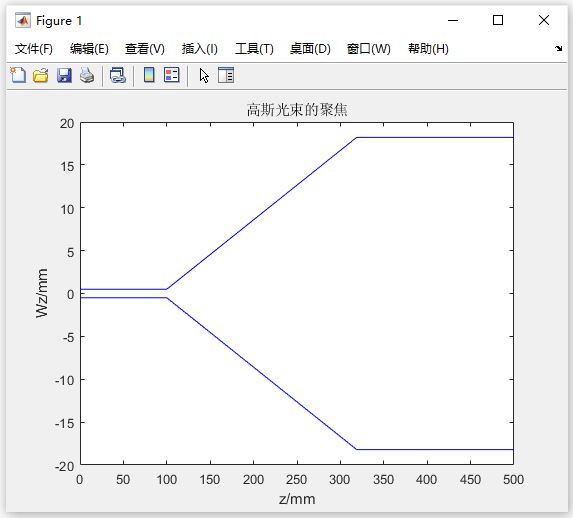The width and height of the screenshot is (573, 518).
Task: Open the 编辑(E) menu
Action: coord(89,49)
